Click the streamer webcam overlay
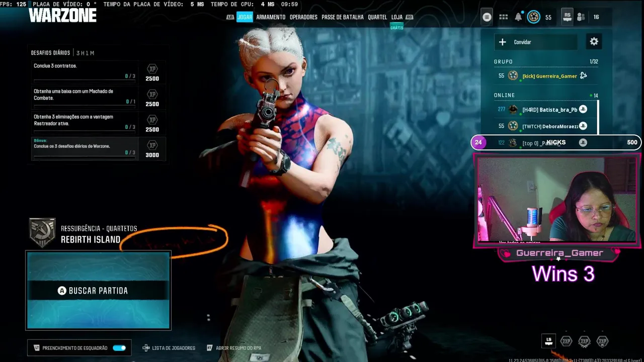 click(557, 200)
